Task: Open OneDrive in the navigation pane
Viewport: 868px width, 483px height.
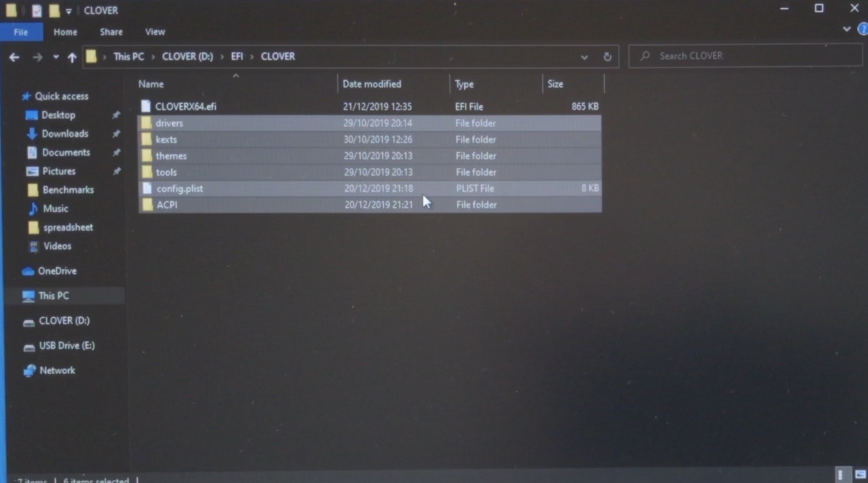Action: (x=57, y=271)
